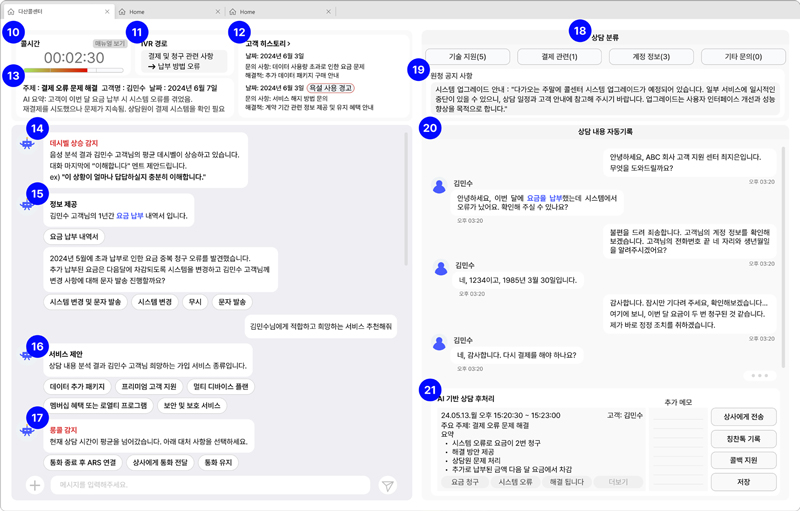Select the 결제 관련(1) category tab
The height and width of the screenshot is (511, 800).
coord(559,57)
